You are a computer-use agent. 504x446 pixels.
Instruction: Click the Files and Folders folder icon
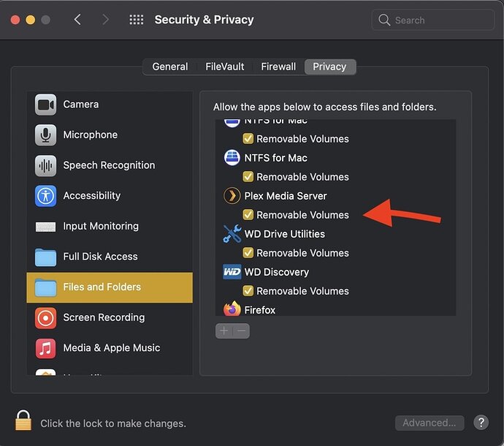[45, 287]
